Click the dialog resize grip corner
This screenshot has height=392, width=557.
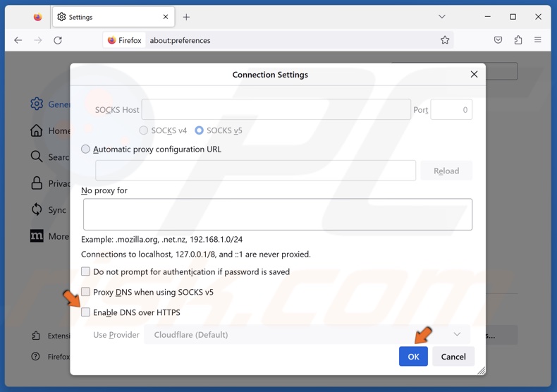tap(482, 371)
